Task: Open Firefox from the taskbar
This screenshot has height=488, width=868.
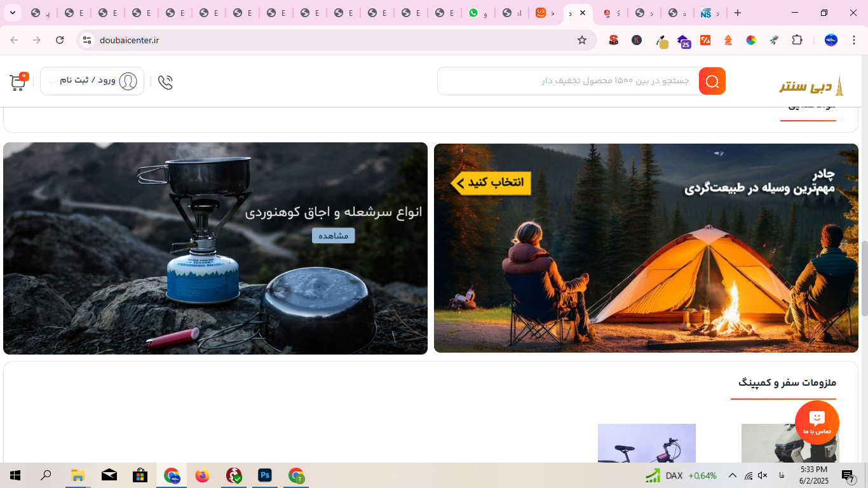Action: pos(203,475)
